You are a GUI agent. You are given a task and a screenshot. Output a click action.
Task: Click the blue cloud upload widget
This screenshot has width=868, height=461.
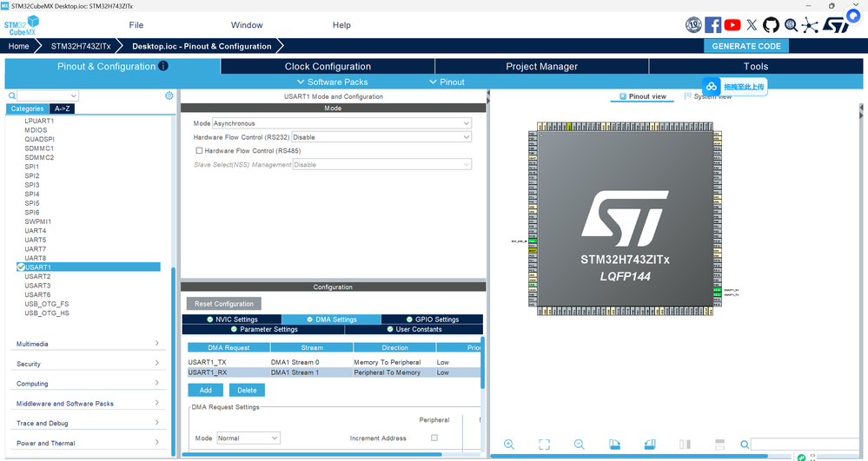point(734,86)
